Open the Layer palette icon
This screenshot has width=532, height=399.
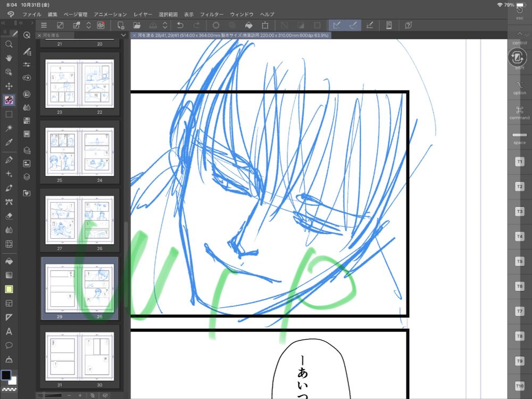coord(27,177)
